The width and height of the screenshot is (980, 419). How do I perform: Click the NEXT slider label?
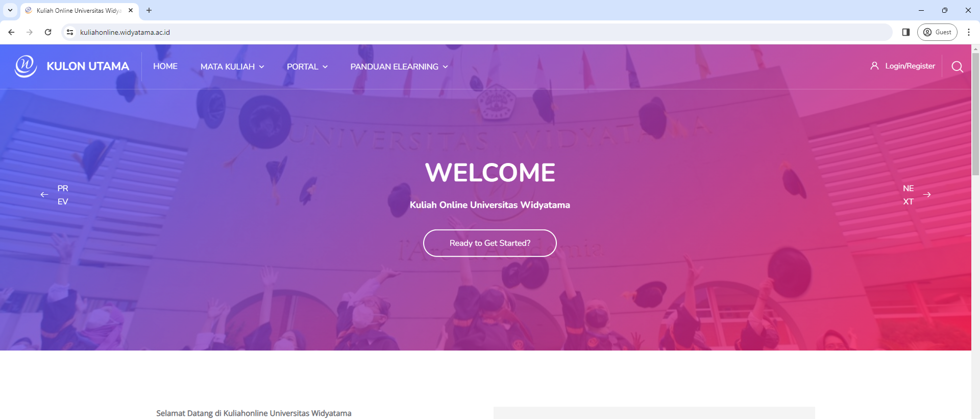pyautogui.click(x=909, y=195)
